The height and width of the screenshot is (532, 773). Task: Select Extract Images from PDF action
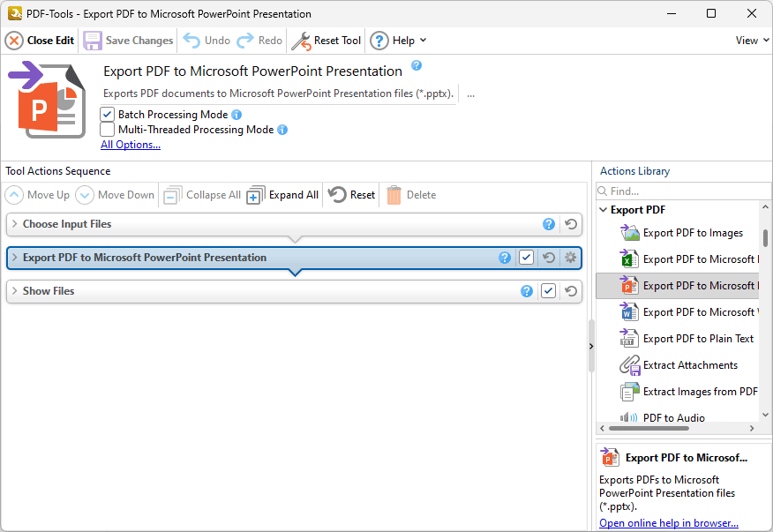click(688, 392)
